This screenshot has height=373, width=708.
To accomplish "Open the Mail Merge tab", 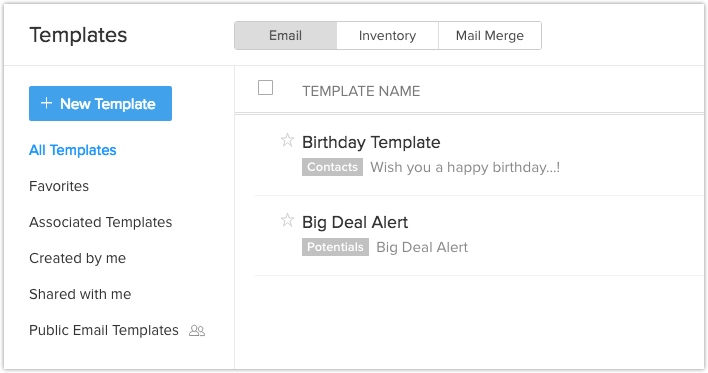I will pyautogui.click(x=490, y=36).
